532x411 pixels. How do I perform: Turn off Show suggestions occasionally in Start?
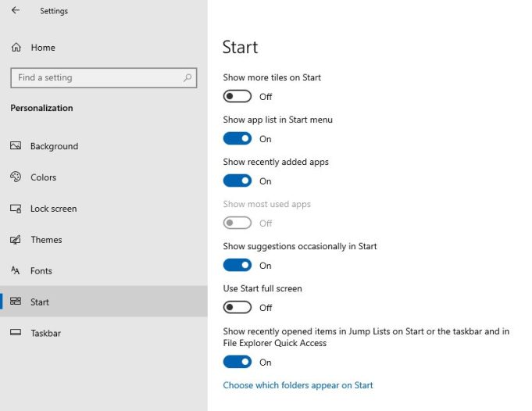(x=237, y=265)
